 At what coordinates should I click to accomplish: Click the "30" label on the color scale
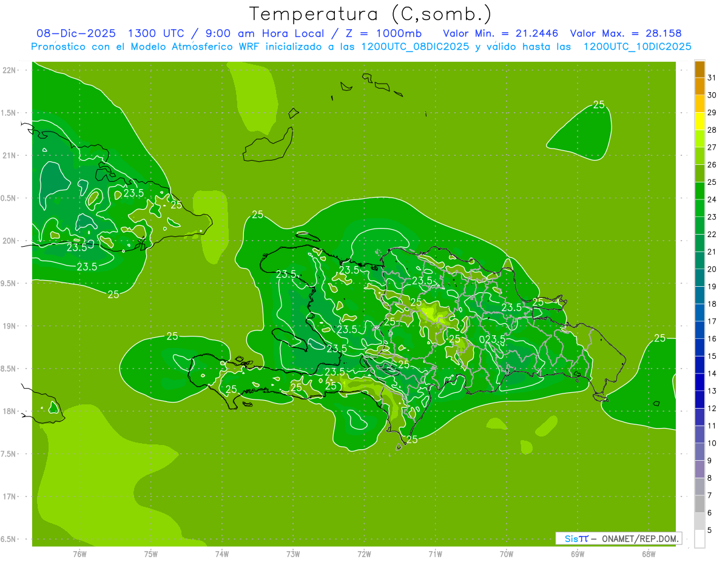click(712, 95)
